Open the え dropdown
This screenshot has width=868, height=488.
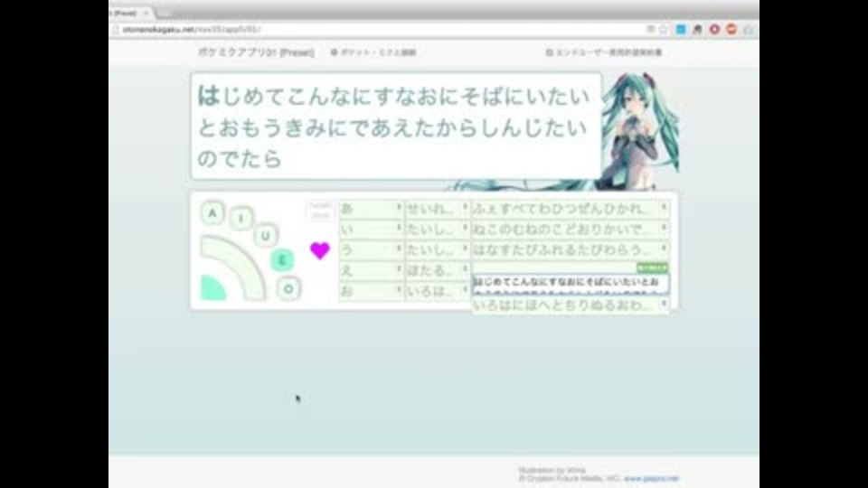[x=371, y=270]
